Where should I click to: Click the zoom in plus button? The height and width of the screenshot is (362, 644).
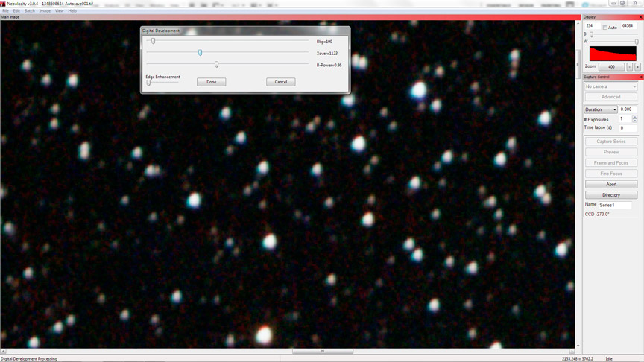click(x=637, y=67)
